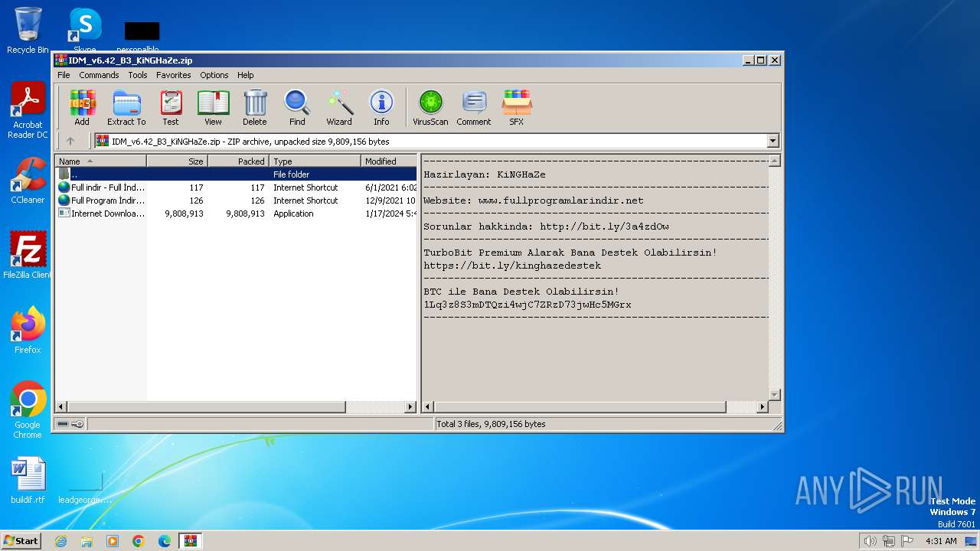
Task: Open Microsoft Edge from the taskbar
Action: tap(165, 541)
